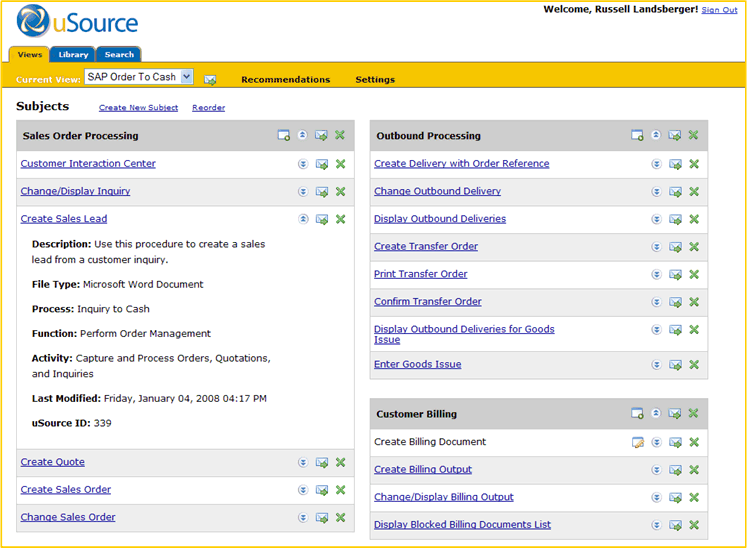Expand details for Create Quote

point(303,462)
